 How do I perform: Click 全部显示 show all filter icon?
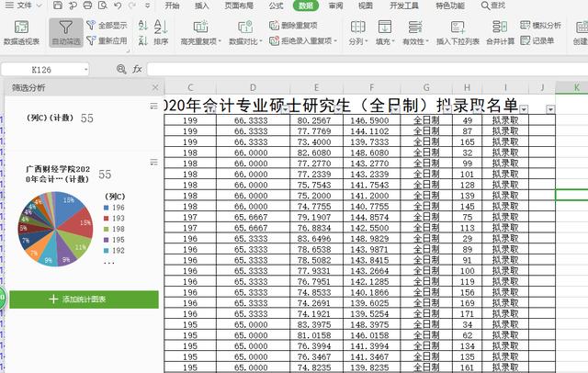[x=107, y=25]
